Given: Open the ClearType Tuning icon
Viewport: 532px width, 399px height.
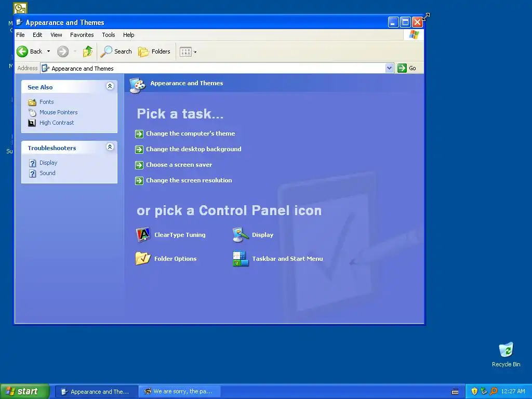Looking at the screenshot, I should [x=143, y=235].
